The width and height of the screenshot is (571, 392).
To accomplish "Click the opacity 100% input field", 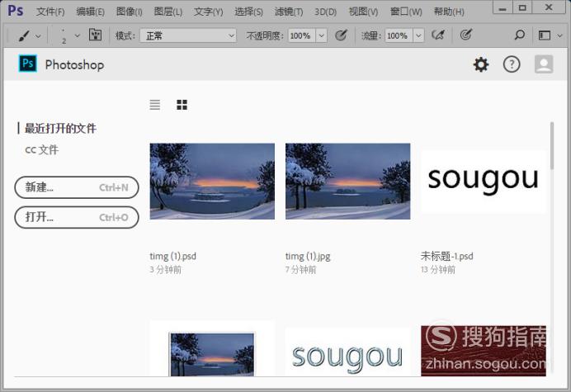I will [x=301, y=35].
